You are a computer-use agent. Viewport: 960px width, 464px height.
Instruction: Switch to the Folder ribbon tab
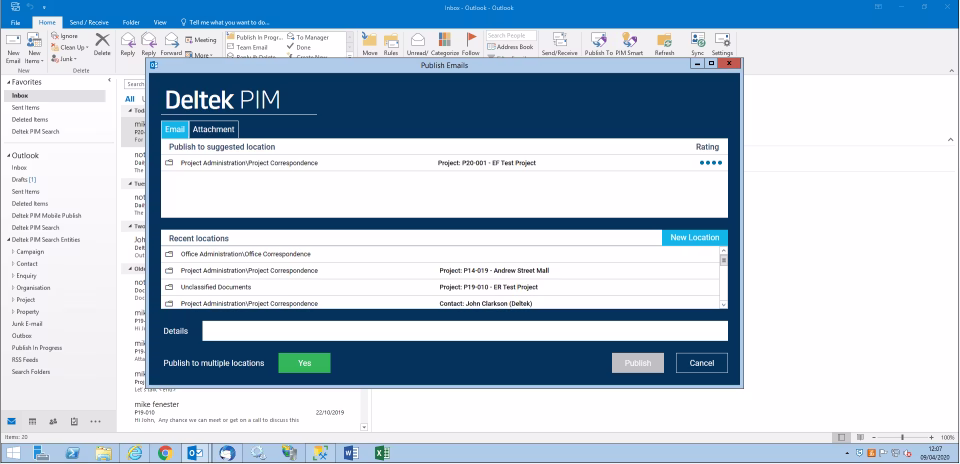(131, 23)
